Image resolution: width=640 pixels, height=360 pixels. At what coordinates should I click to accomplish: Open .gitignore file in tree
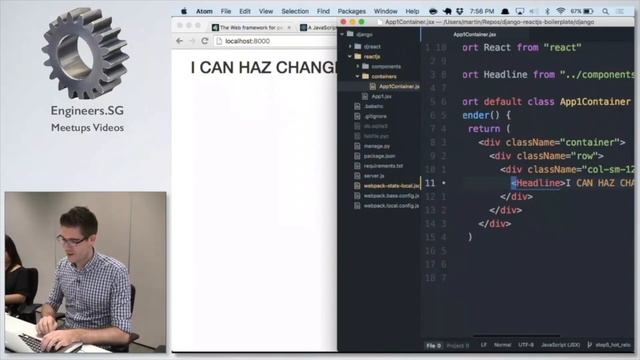tap(375, 116)
